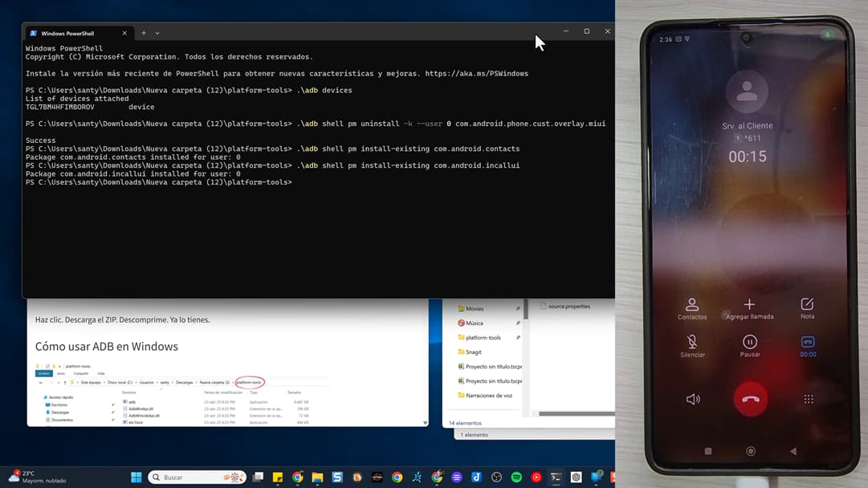Open ChatGPT icon in the taskbar
Image resolution: width=868 pixels, height=488 pixels.
576,478
